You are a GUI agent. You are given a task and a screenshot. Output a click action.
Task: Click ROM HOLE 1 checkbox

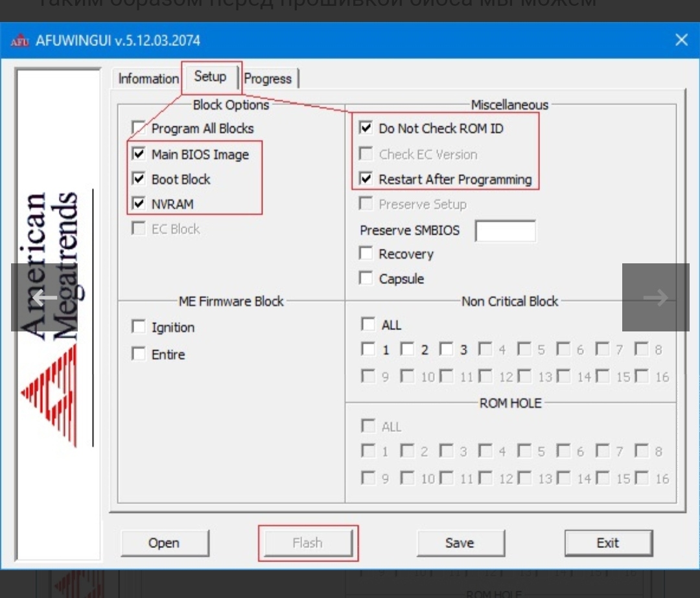pos(368,451)
